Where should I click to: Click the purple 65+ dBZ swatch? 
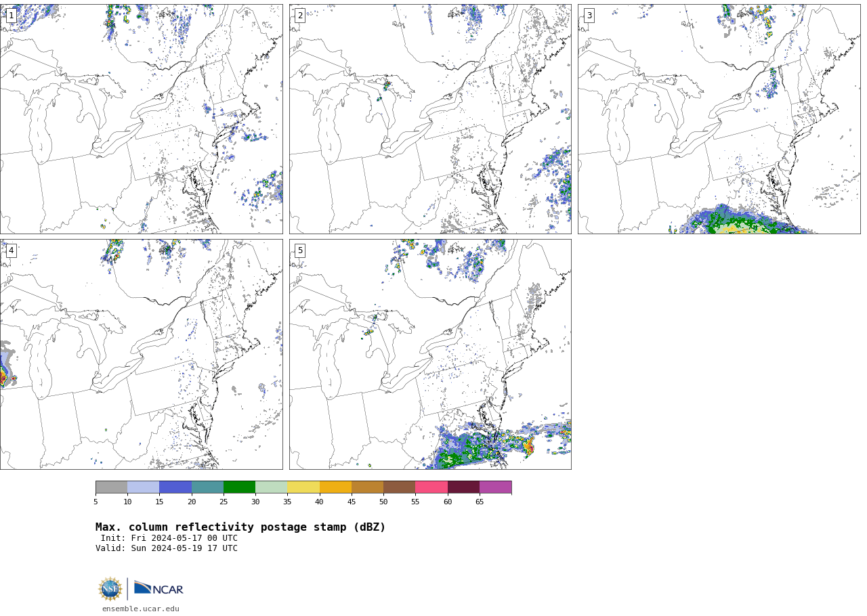tap(495, 487)
